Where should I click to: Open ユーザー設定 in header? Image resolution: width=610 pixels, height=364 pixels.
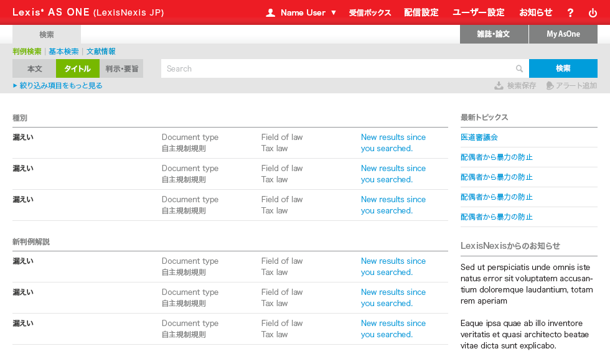(x=479, y=13)
